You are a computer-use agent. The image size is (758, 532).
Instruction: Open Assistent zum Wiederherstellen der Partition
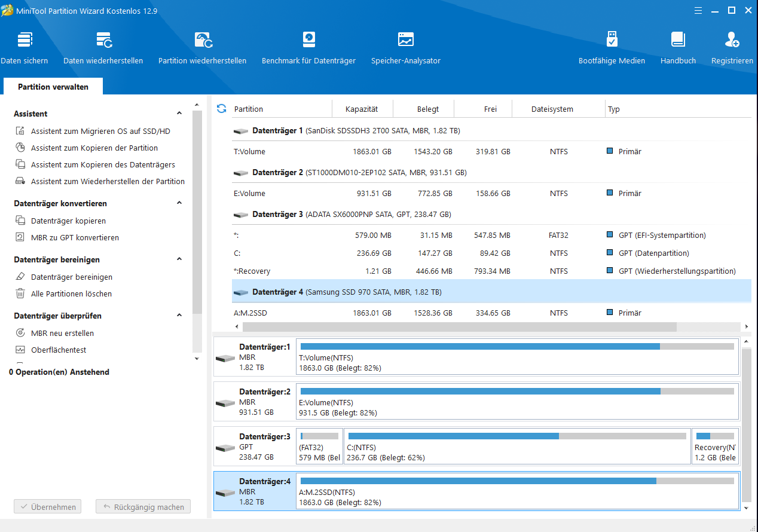pos(108,181)
